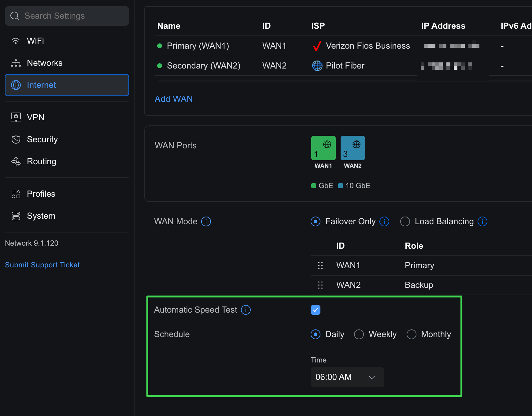The width and height of the screenshot is (532, 416).
Task: Click the WAN Mode info icon
Action: pos(206,221)
